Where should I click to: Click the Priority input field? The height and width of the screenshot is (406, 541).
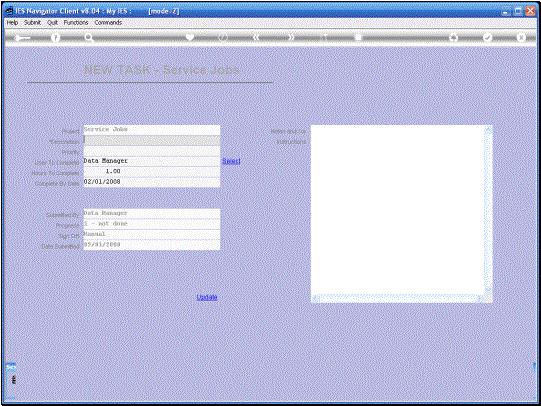[152, 151]
